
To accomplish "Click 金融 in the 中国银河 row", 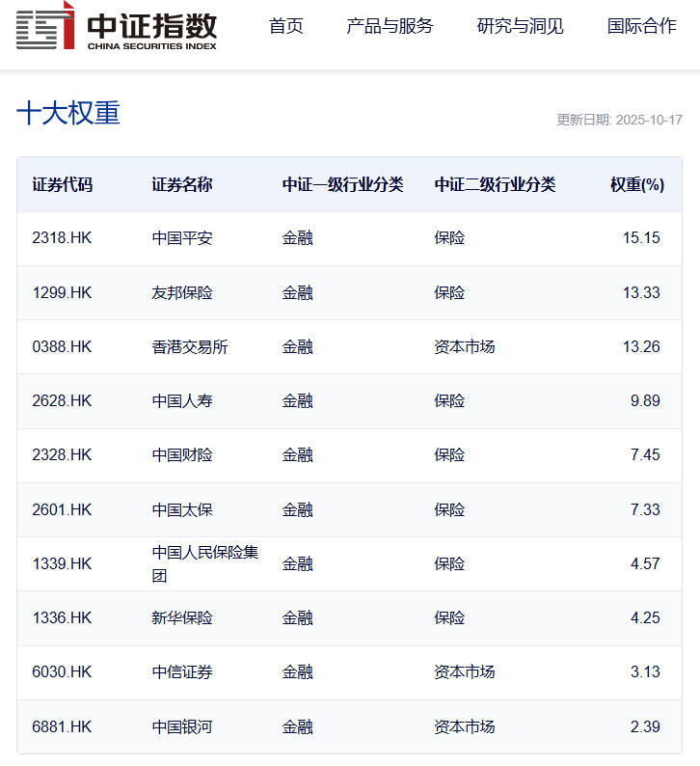I will click(297, 726).
